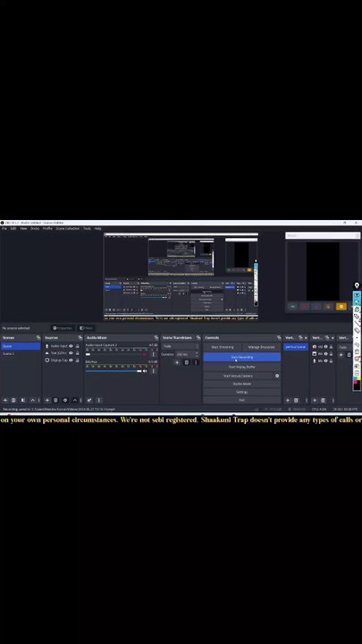Open the Audio Mixer toolbar three-dot menu
This screenshot has height=644, width=362.
98,400
